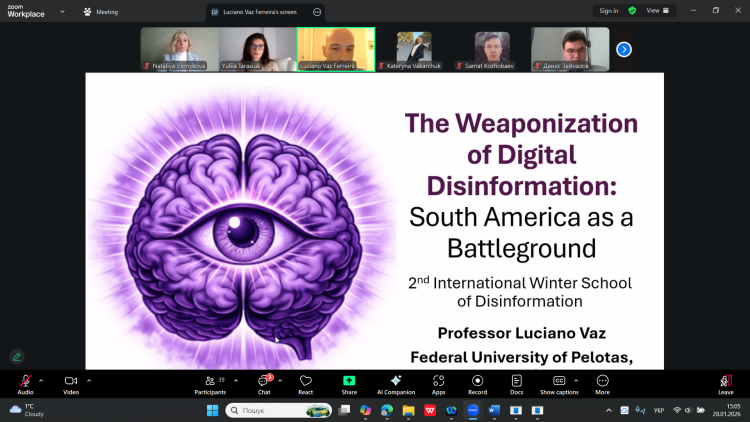750x422 pixels.
Task: Open the Chat panel
Action: coord(264,382)
